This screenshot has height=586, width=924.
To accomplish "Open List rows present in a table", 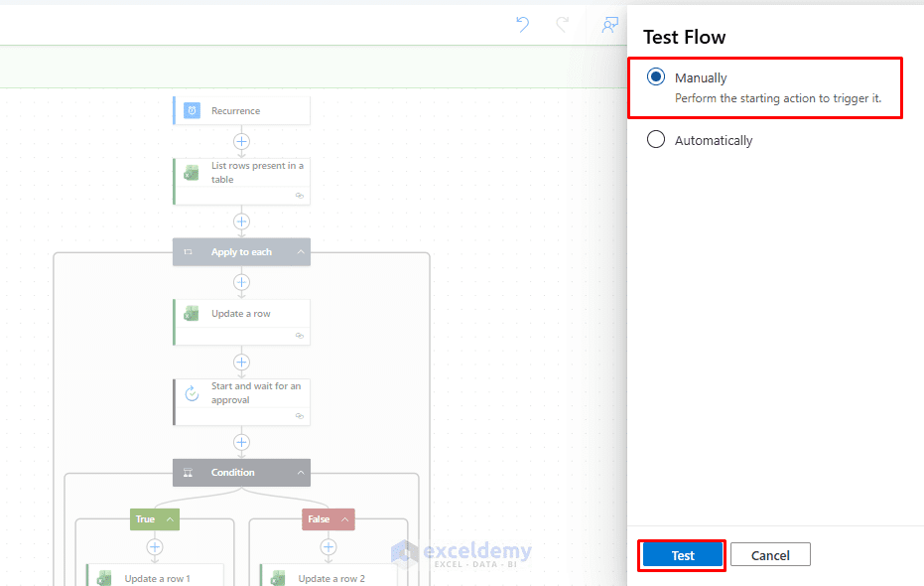I will pyautogui.click(x=241, y=181).
